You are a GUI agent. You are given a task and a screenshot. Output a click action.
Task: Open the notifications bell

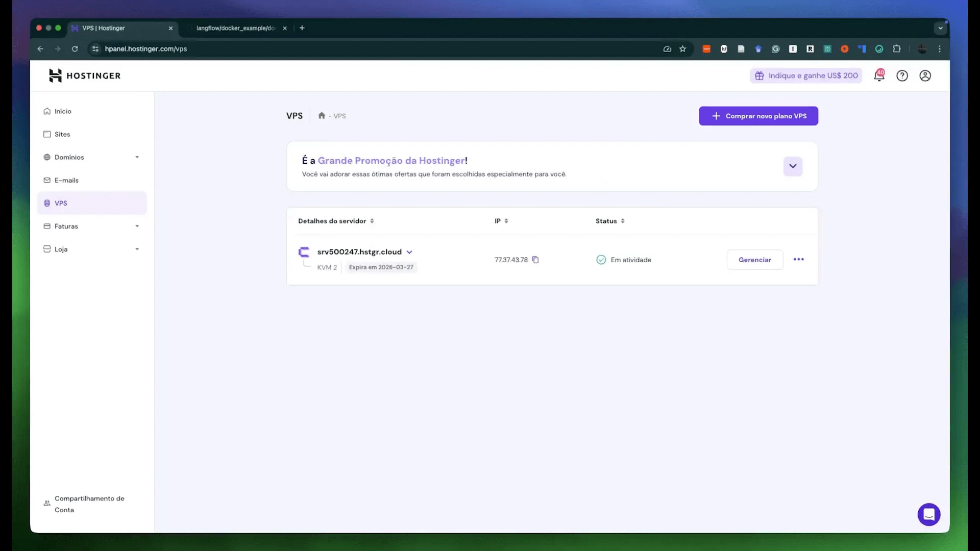coord(879,76)
